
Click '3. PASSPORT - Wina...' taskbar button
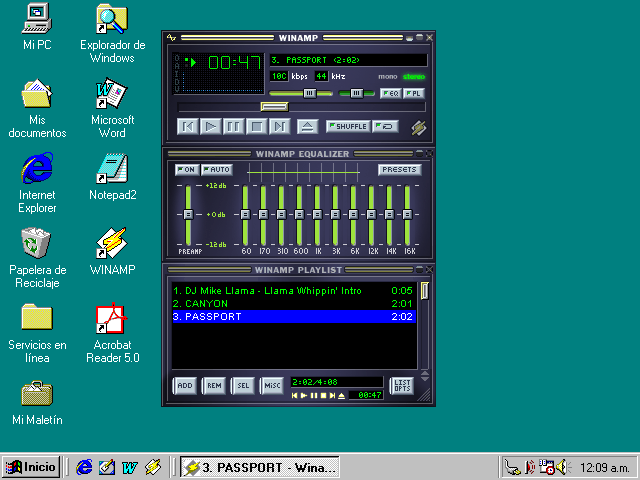[260, 467]
